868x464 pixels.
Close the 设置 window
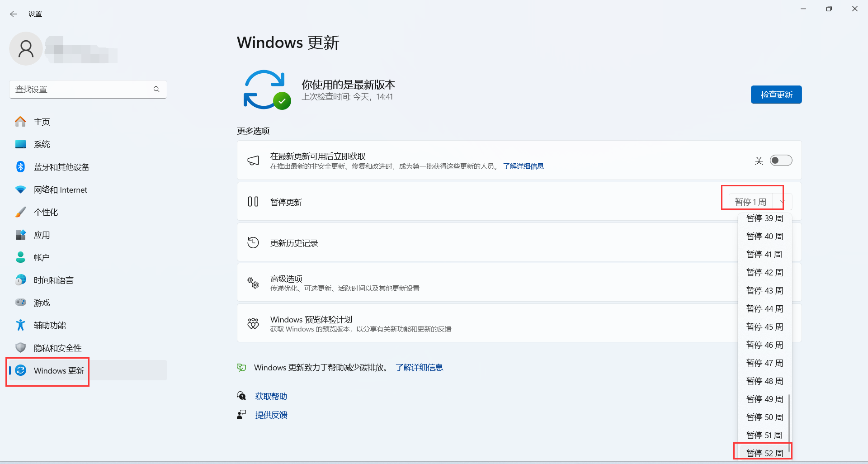tap(855, 9)
